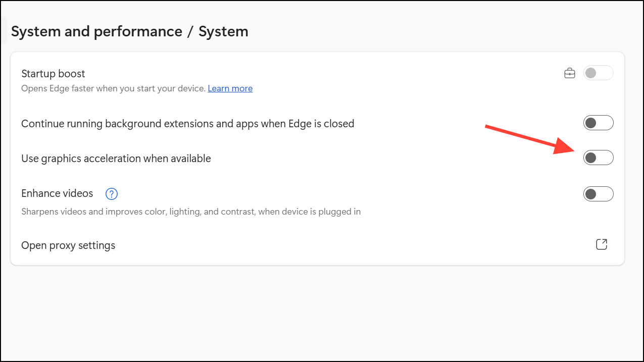
Task: Click the Sharpens videos description text
Action: (x=190, y=212)
